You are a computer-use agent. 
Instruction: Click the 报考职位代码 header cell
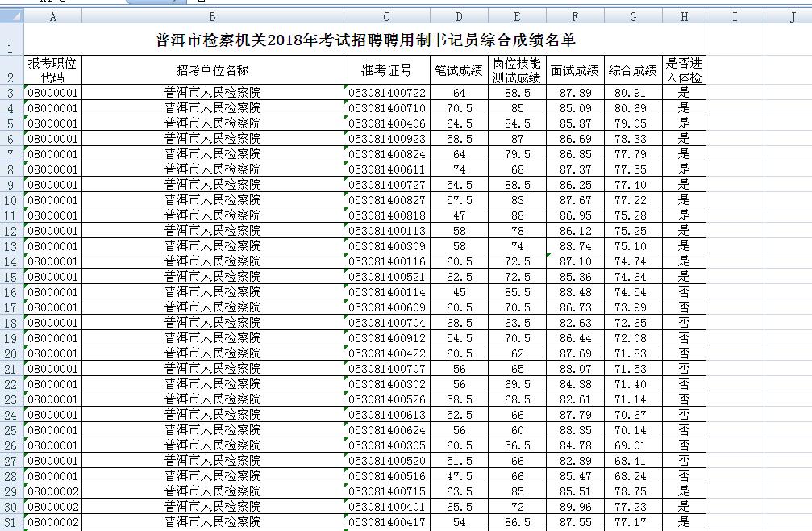click(52, 70)
